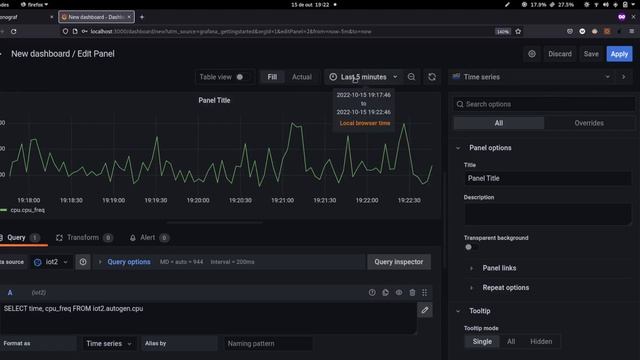Click the site security shield icon
This screenshot has width=640, height=360.
coord(65,31)
